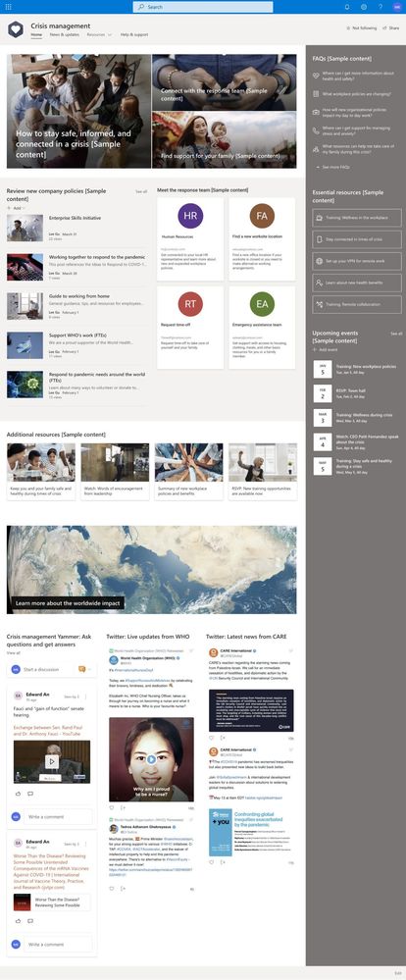Image resolution: width=406 pixels, height=980 pixels.
Task: Open Guide to working from home article
Action: [79, 295]
